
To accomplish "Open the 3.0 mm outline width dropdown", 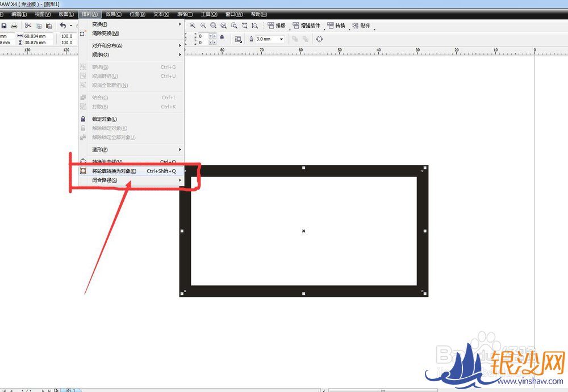I will click(281, 39).
